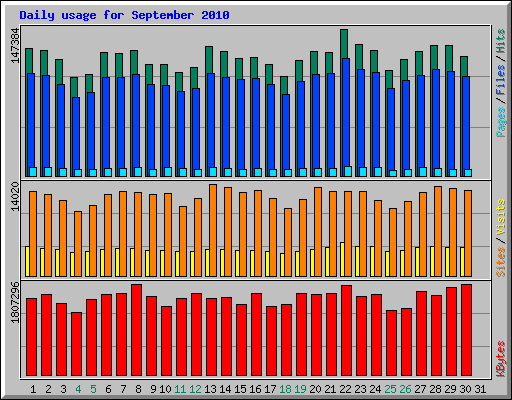512x400 pixels.
Task: Click weekend day label 26
Action: 405,389
